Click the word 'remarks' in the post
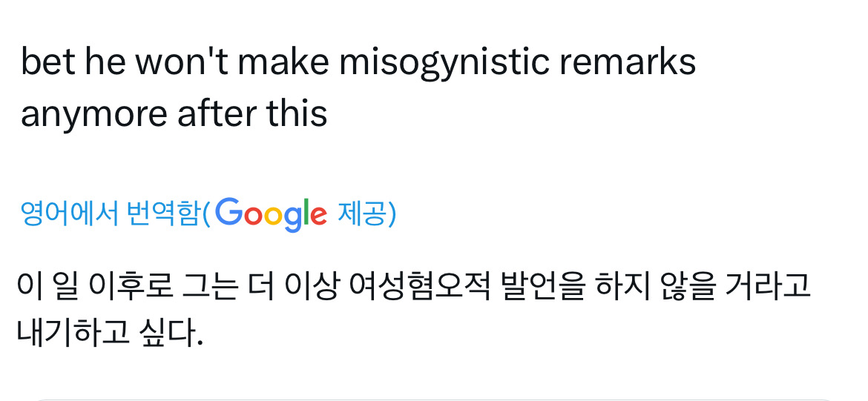This screenshot has width=868, height=401. [627, 64]
